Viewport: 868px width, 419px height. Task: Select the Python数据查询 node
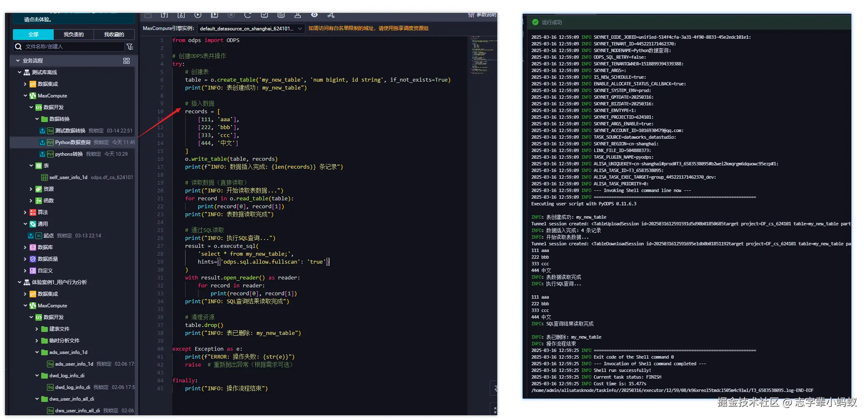[72, 142]
